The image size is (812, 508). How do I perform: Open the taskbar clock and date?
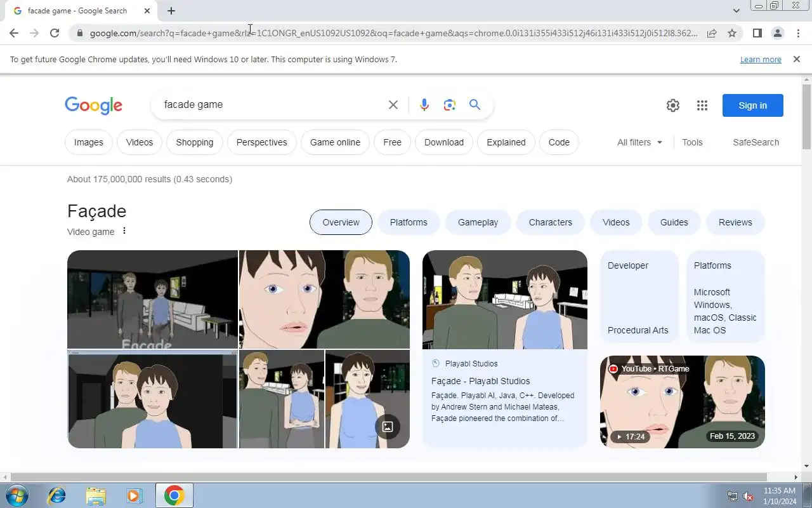pos(780,496)
